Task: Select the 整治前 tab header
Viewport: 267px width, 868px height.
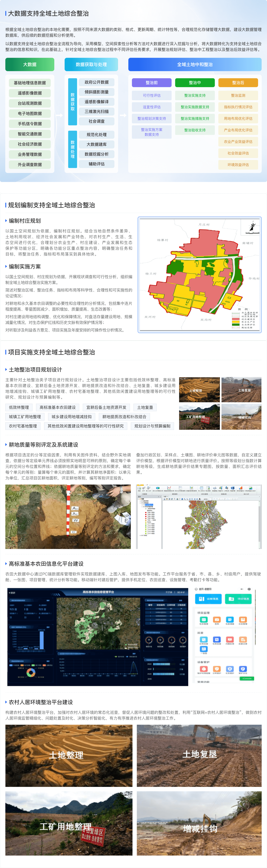Action: [152, 82]
